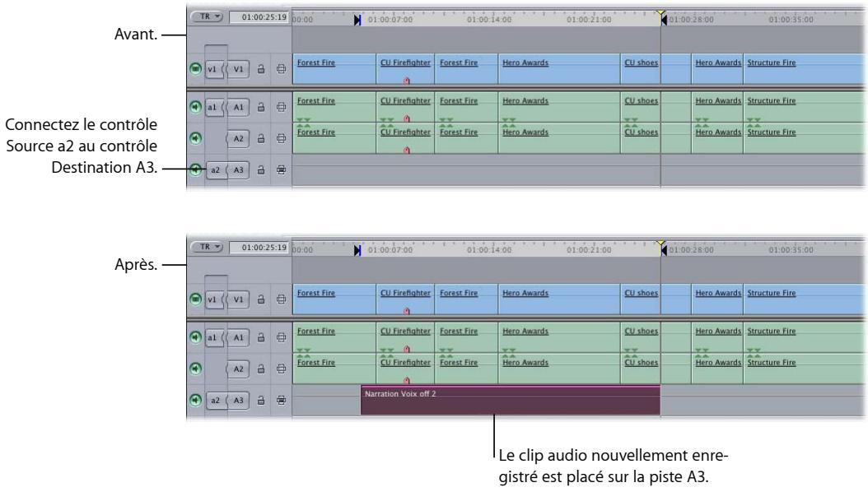Screen dimensions: 868x492
Task: Click a1 Source control in Avant timeline
Action: click(213, 107)
